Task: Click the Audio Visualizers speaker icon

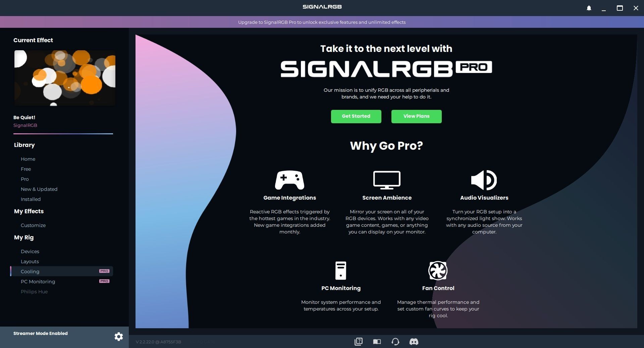Action: click(484, 180)
